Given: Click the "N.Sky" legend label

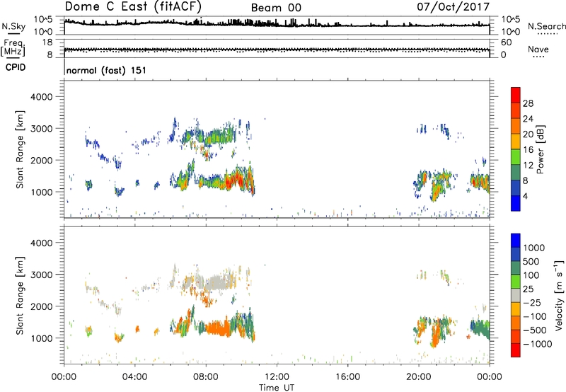Looking at the screenshot, I should click(13, 26).
